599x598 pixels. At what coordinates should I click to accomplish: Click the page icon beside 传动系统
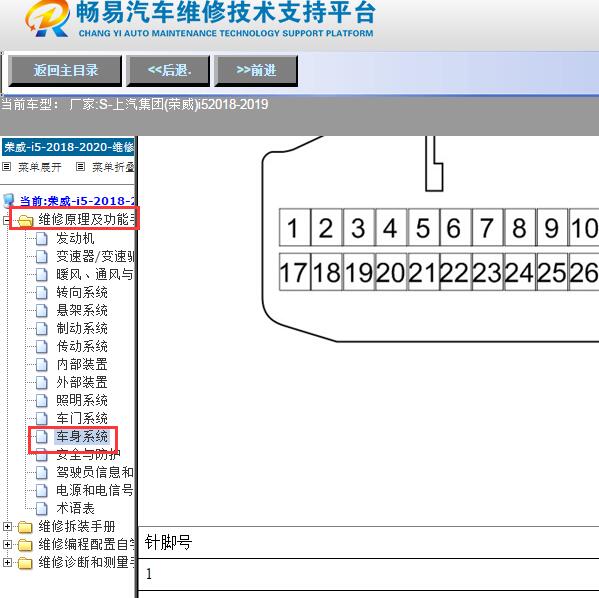tap(42, 347)
